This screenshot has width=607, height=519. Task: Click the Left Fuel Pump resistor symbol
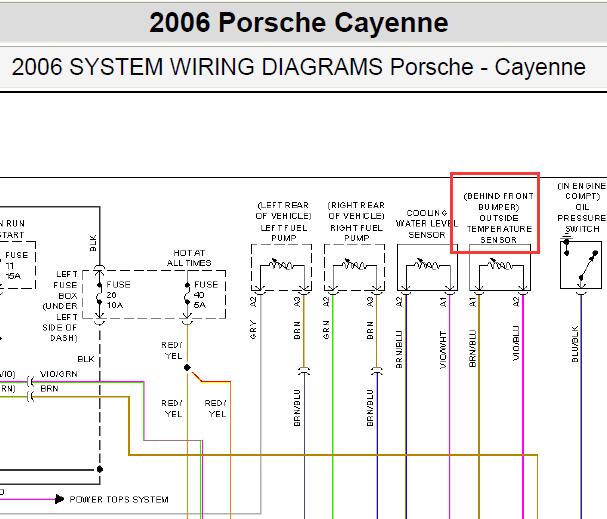click(x=281, y=264)
